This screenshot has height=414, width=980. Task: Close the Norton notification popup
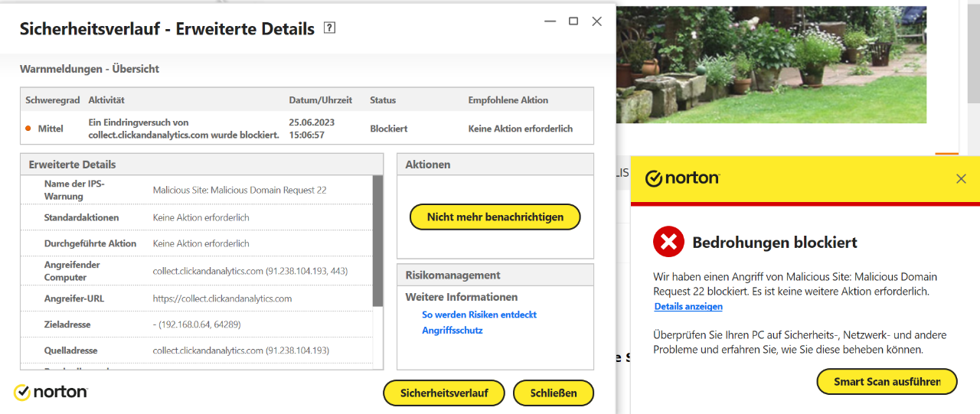tap(961, 179)
